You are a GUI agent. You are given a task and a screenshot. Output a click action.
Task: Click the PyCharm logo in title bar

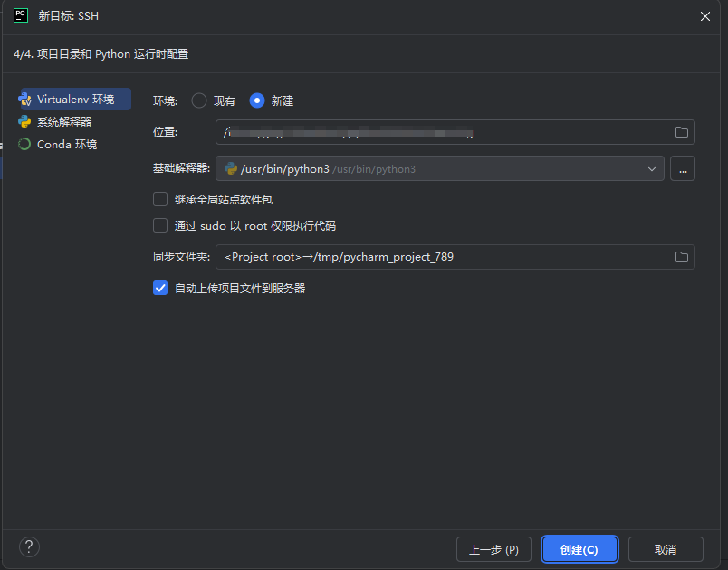21,15
